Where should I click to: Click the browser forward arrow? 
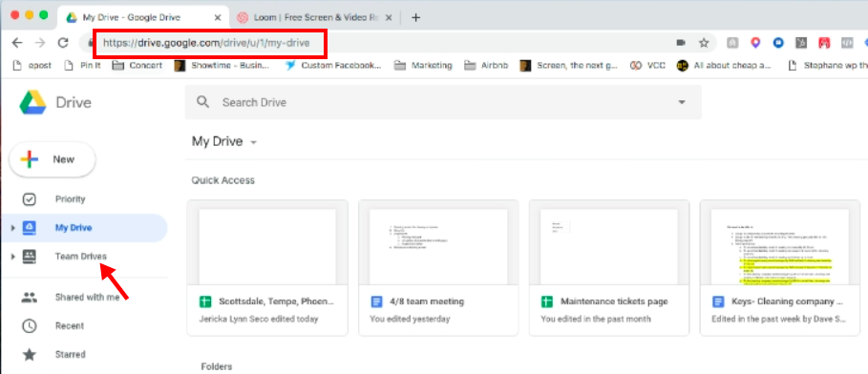tap(40, 43)
